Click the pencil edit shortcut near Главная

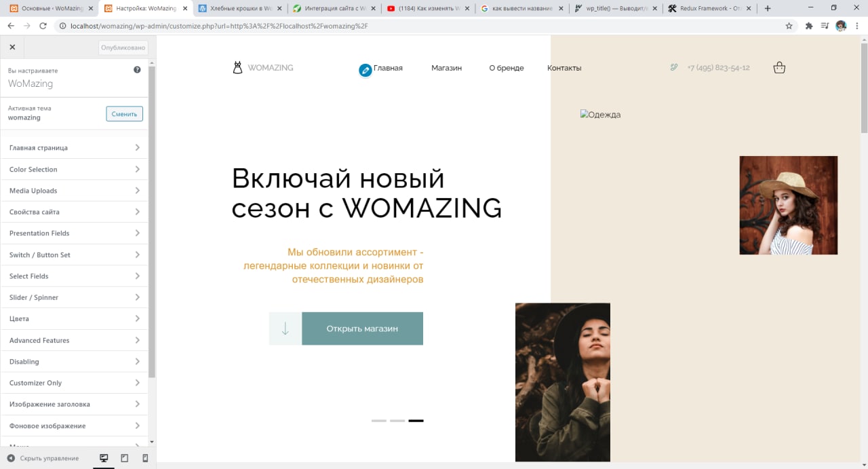(x=366, y=70)
